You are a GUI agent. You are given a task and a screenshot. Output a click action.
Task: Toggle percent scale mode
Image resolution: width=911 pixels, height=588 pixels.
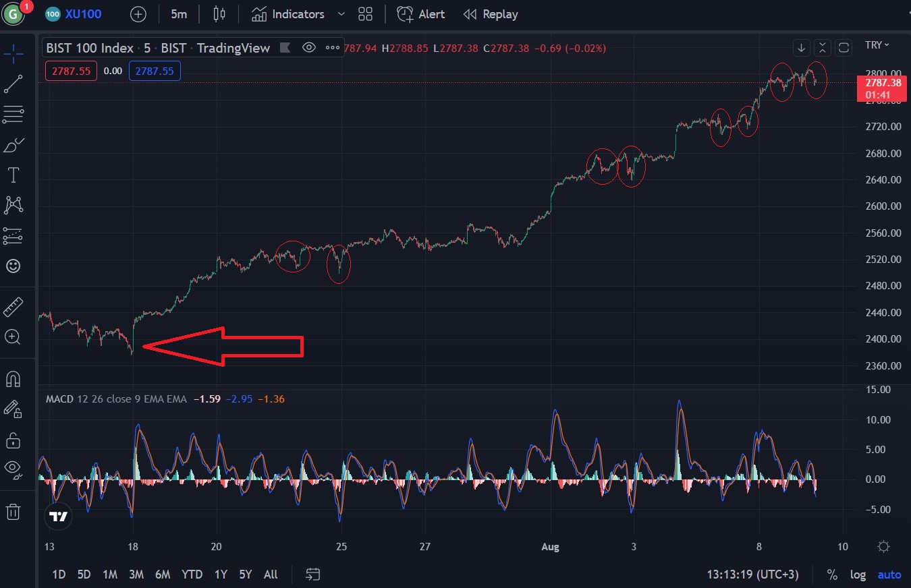click(x=832, y=575)
